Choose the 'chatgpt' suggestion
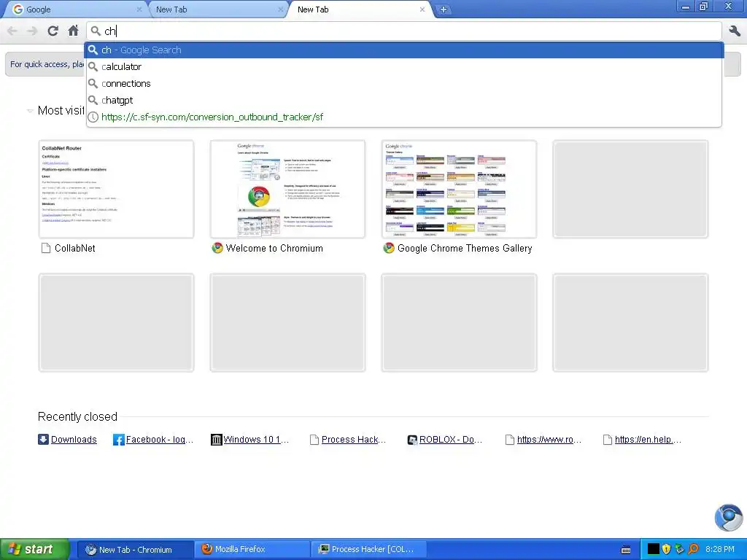This screenshot has height=560, width=747. pos(404,100)
